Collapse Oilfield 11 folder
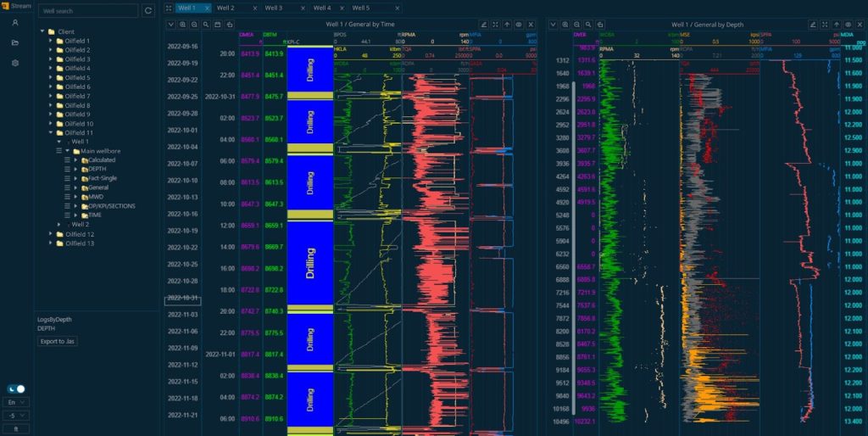This screenshot has height=436, width=868. [x=51, y=133]
